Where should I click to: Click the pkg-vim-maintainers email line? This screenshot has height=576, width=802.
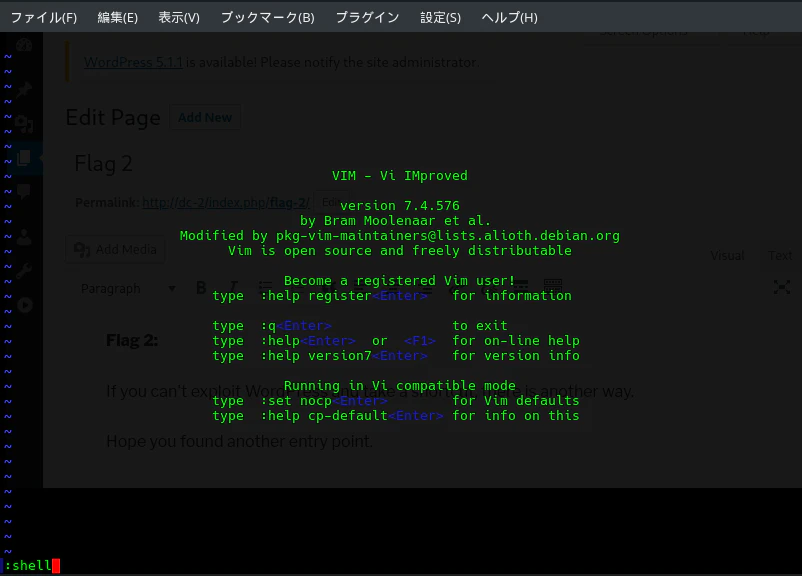pyautogui.click(x=399, y=235)
